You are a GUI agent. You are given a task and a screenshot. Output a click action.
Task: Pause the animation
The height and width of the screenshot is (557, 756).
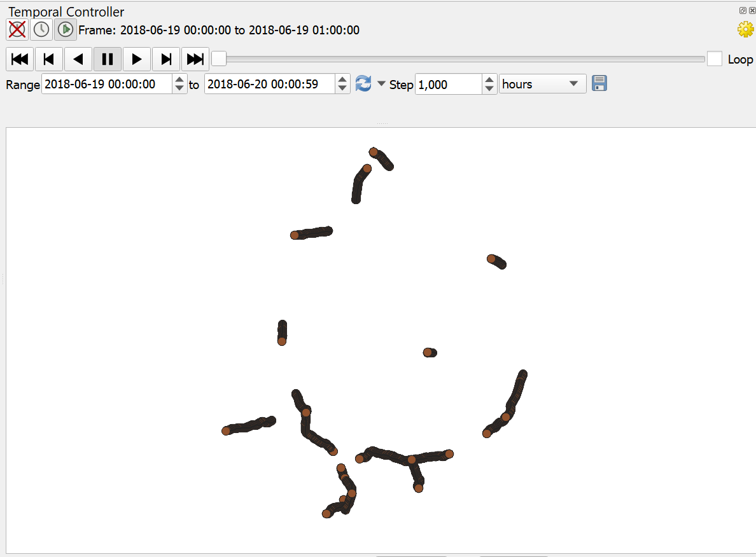[108, 59]
